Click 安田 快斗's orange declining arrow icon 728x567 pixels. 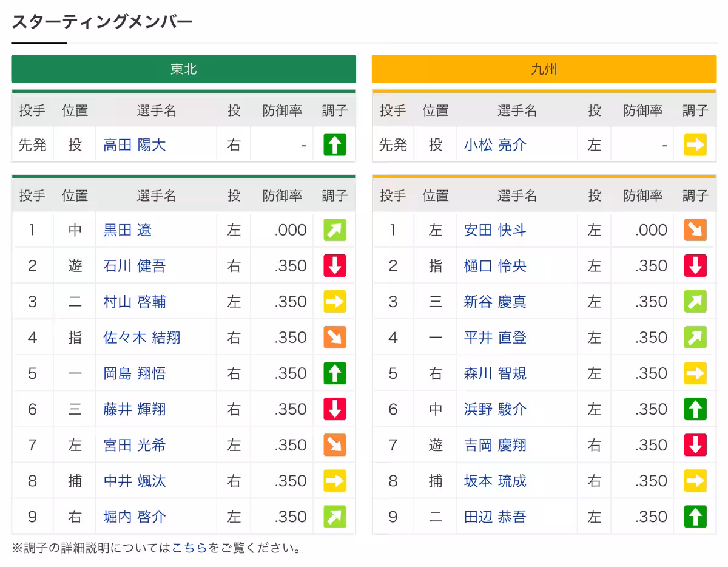point(695,229)
